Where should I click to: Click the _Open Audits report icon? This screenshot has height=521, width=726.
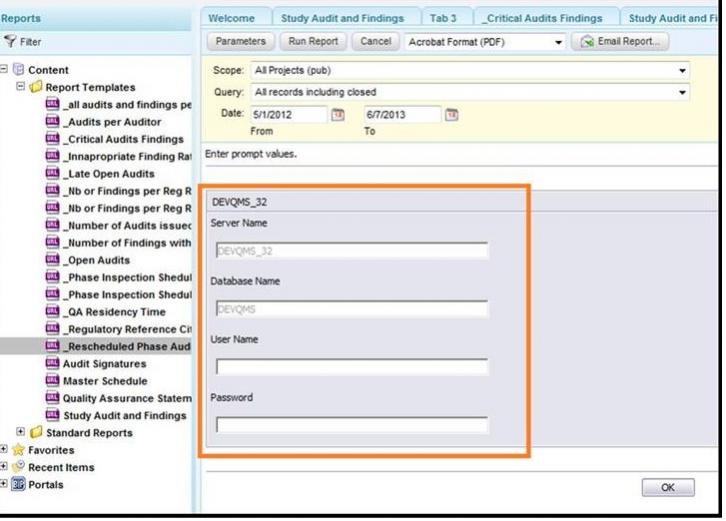[x=52, y=259]
